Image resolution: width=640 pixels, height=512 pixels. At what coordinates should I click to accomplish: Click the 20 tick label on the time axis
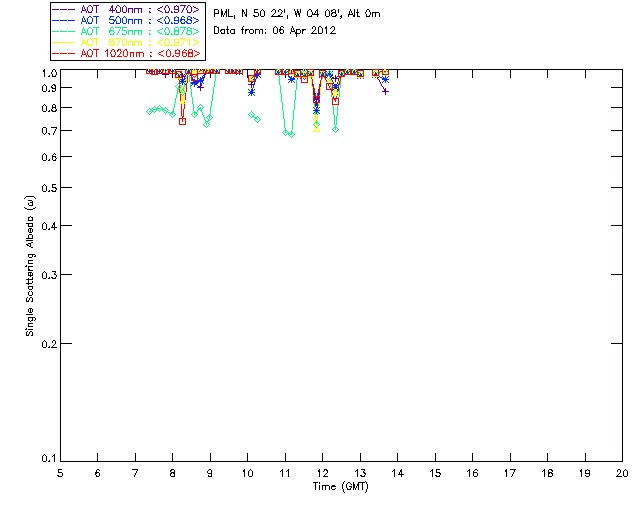622,473
